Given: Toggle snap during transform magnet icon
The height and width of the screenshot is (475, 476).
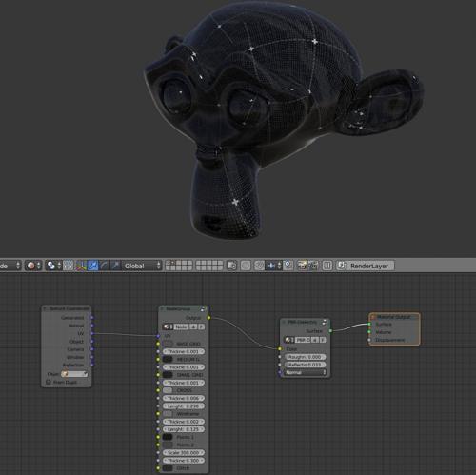Looking at the screenshot, I should pyautogui.click(x=259, y=266).
